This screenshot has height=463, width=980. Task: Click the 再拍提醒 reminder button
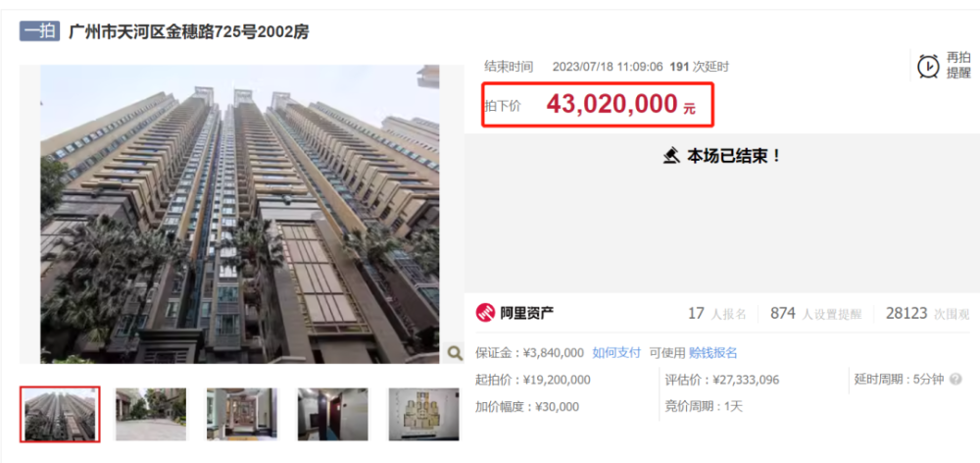(x=944, y=65)
